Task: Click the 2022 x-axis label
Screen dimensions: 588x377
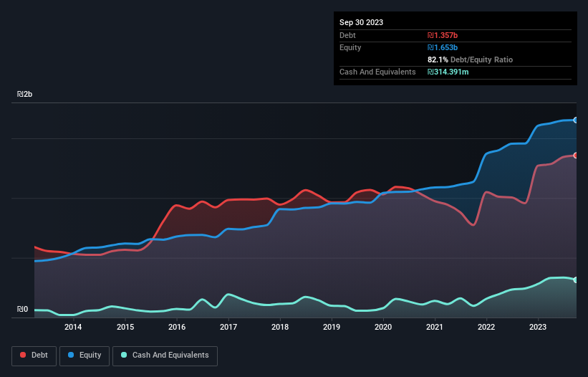Action: pyautogui.click(x=486, y=327)
